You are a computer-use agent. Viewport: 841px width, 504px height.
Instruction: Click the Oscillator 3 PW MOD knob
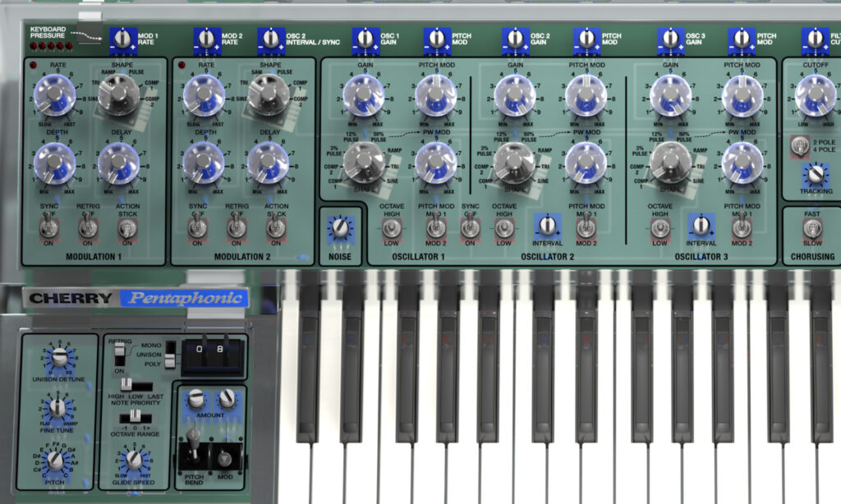pos(742,163)
